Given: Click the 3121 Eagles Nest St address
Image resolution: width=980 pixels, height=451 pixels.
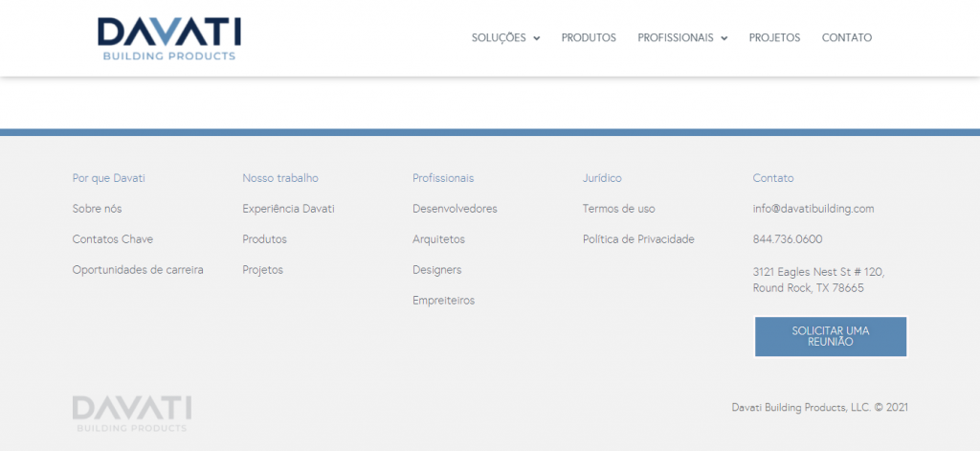Looking at the screenshot, I should (x=819, y=281).
